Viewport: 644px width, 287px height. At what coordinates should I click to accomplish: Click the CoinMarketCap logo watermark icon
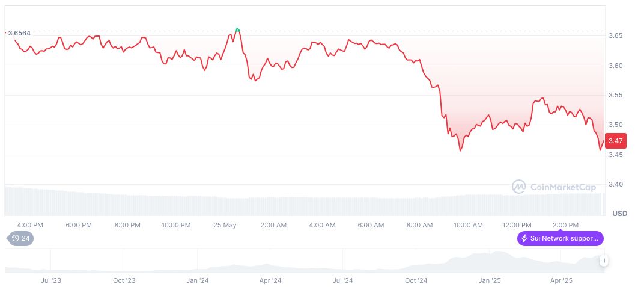tap(518, 187)
